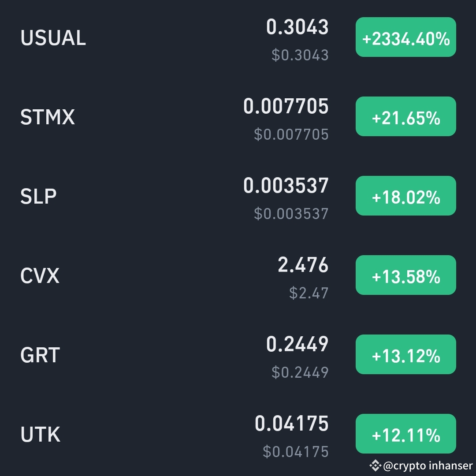
Task: Select the USUAL ticker symbol
Action: coord(53,38)
